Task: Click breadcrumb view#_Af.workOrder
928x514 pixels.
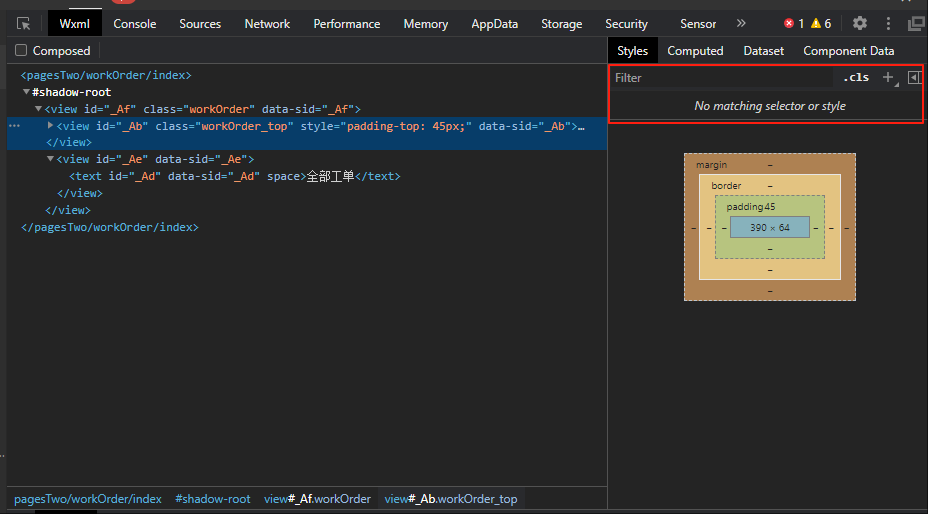Action: pyautogui.click(x=317, y=499)
